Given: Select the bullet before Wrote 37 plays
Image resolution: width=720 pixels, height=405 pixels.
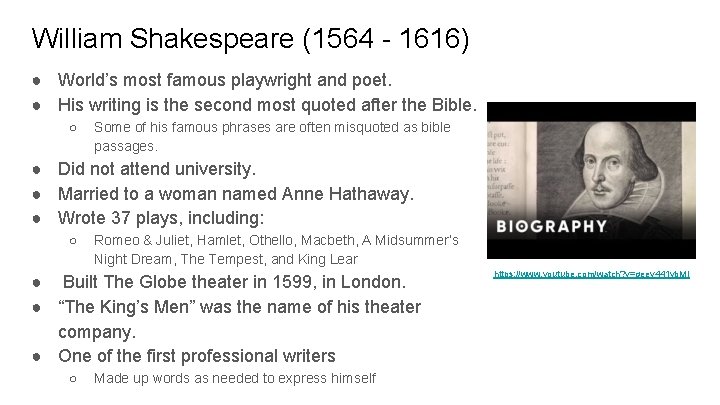Looking at the screenshot, I should [37, 219].
